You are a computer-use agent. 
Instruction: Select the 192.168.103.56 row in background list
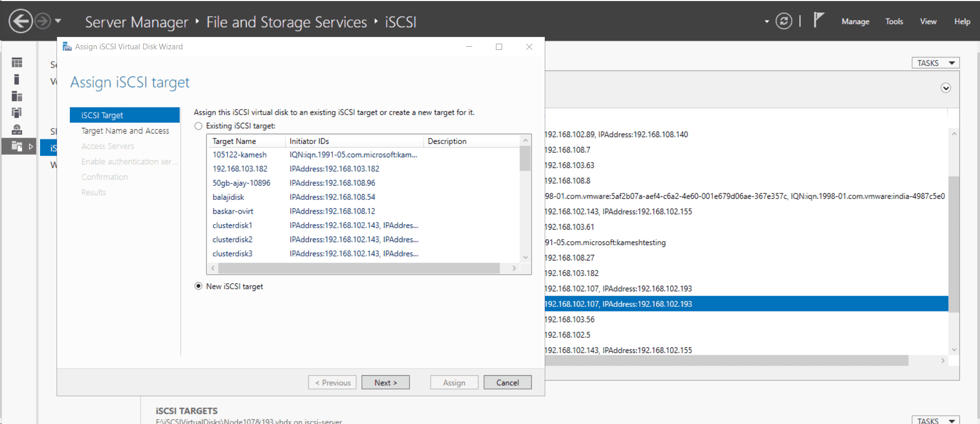[x=746, y=319]
